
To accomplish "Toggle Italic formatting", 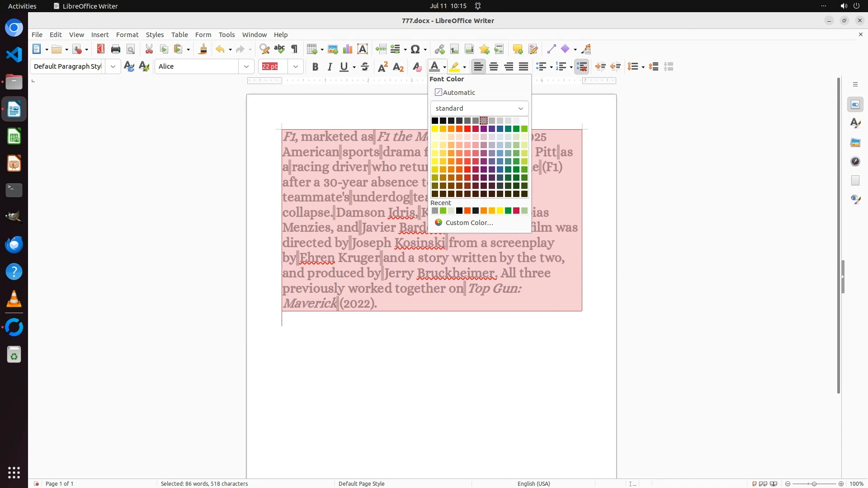I will (330, 67).
